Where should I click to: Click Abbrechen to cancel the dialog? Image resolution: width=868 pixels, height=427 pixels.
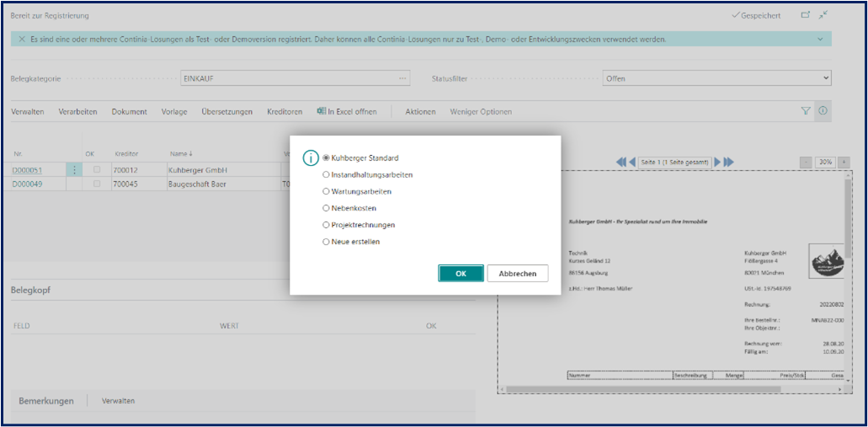(517, 273)
